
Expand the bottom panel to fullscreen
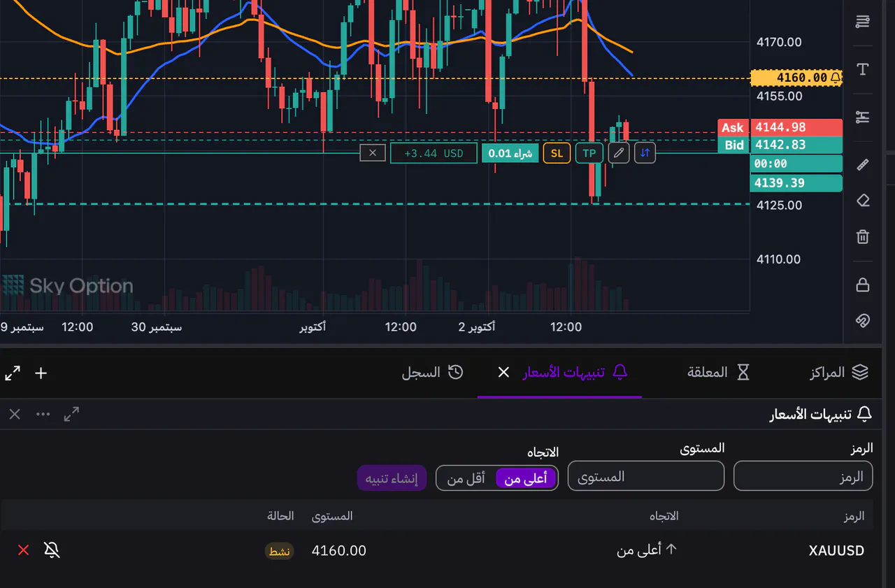coord(13,373)
